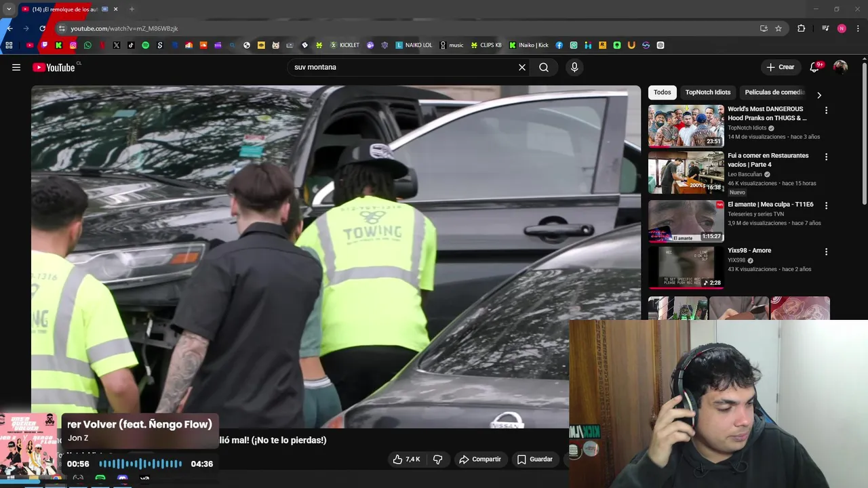Image resolution: width=868 pixels, height=488 pixels.
Task: Show more filter chips with right chevron
Action: pos(818,95)
